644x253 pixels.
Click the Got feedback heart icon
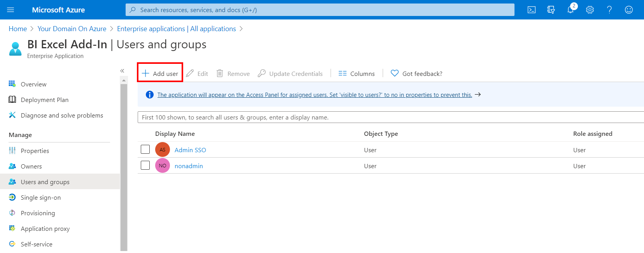395,73
